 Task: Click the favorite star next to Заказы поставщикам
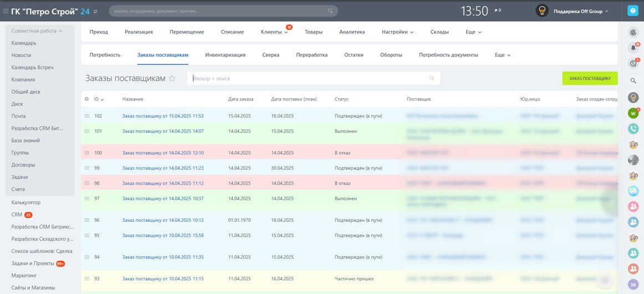click(172, 79)
